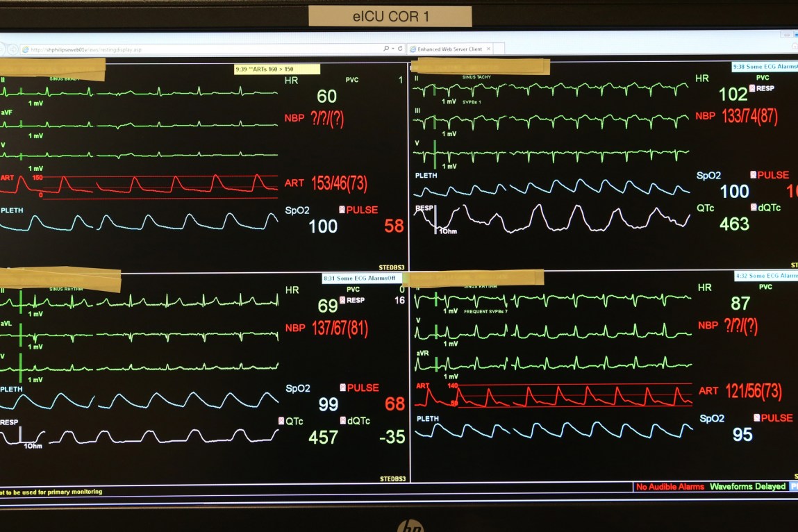
Task: Click the alarm-off icon next to dQTc in top-right patient
Action: (754, 208)
